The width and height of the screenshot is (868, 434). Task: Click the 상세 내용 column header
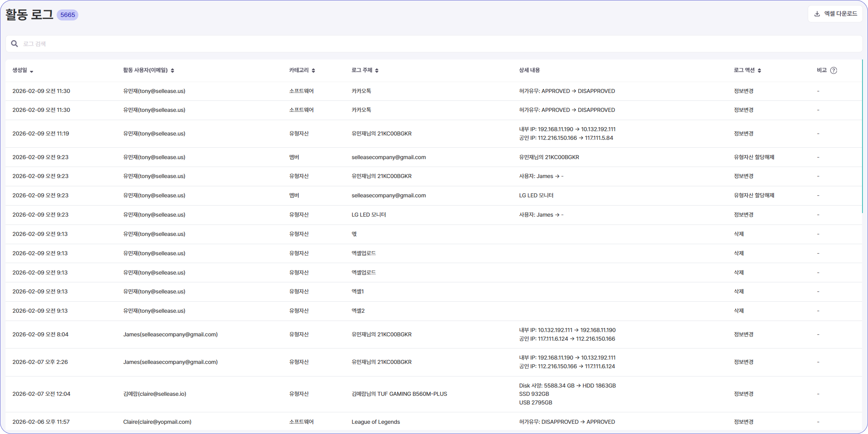coord(529,70)
